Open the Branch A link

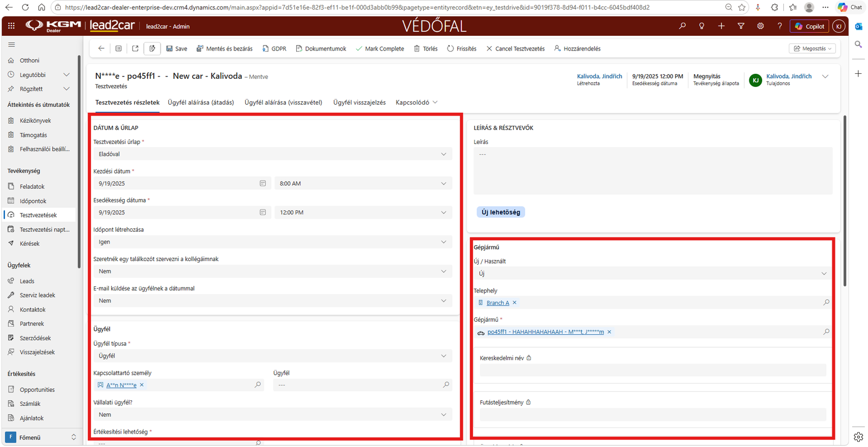pos(498,303)
